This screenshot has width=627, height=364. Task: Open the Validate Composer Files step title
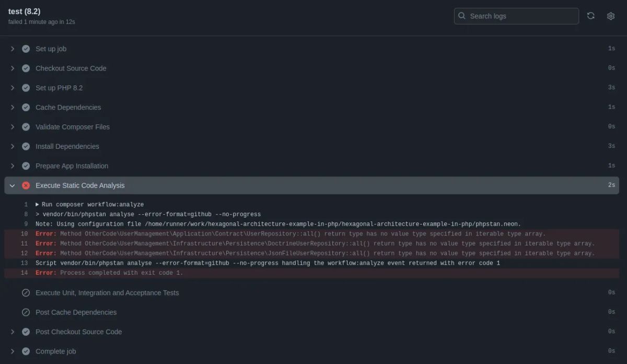(x=73, y=126)
